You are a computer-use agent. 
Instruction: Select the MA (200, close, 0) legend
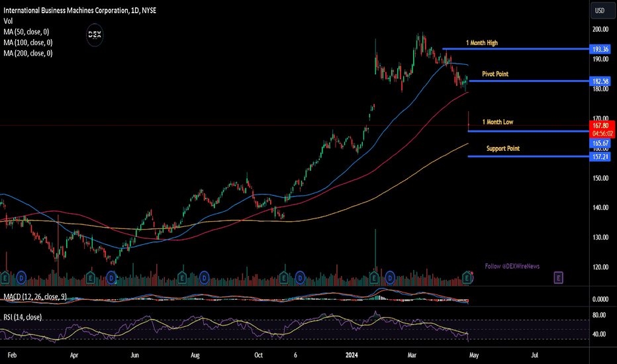(x=28, y=53)
